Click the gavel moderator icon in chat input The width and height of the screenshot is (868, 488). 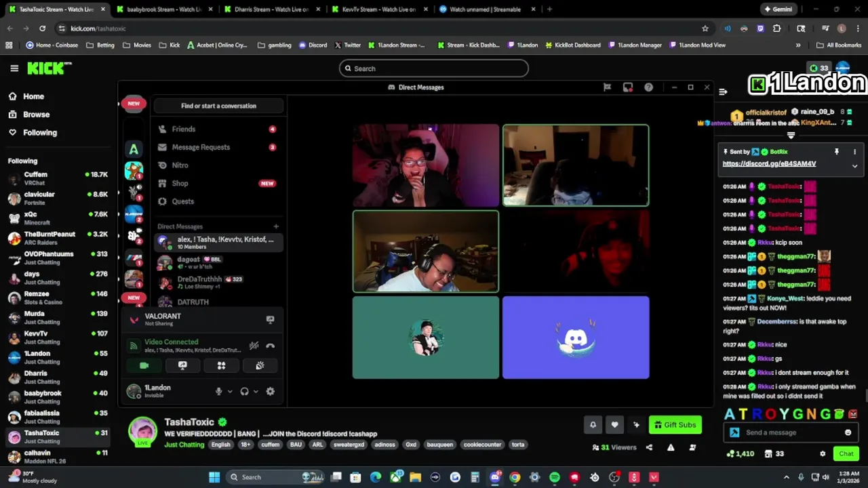[734, 432]
